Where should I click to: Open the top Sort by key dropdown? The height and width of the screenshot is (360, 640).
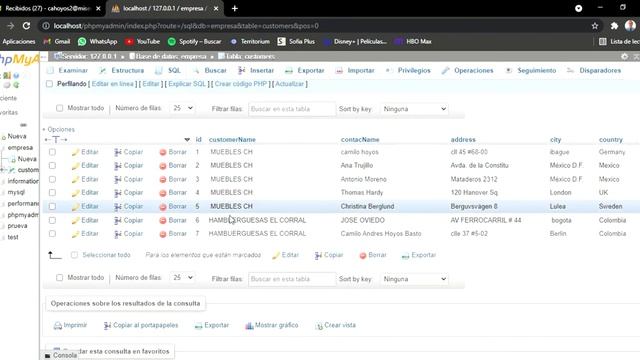click(414, 109)
